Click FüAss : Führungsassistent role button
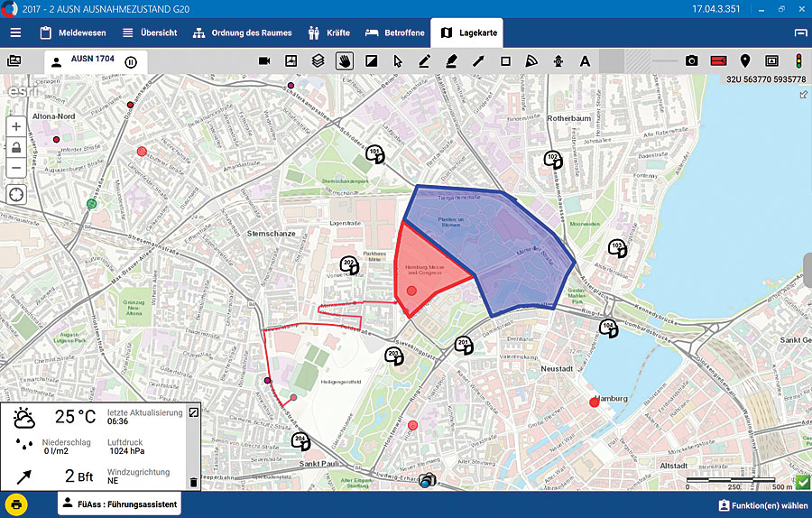 (120, 504)
